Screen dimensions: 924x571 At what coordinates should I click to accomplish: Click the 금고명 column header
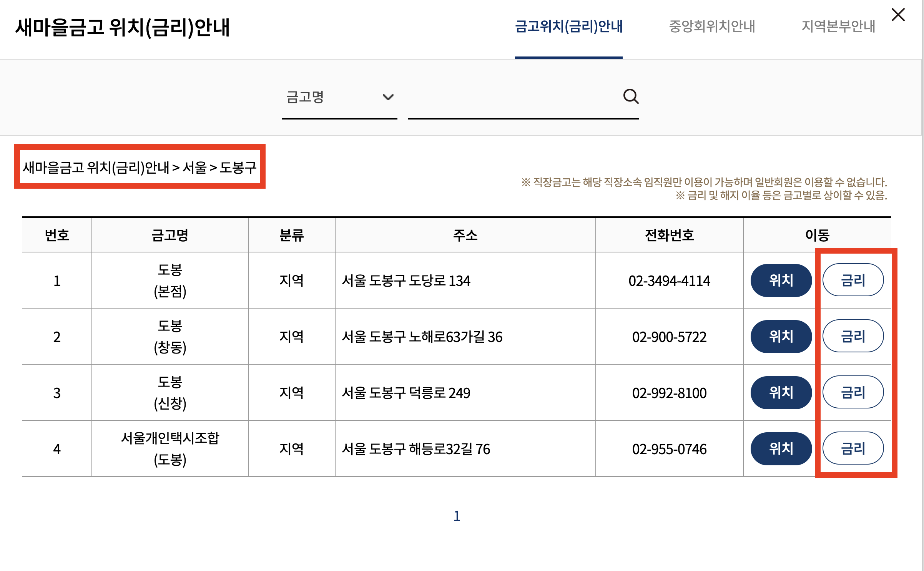[x=170, y=235]
